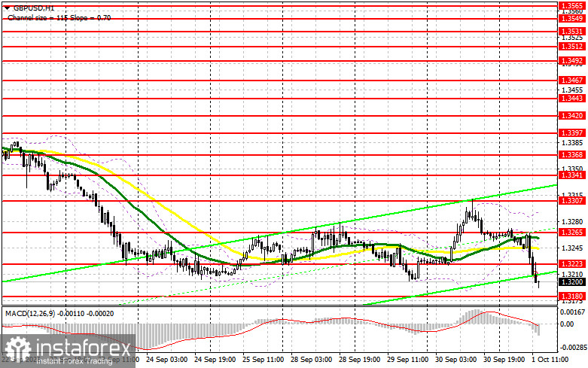Screen dimensions: 588x368
Task: Select the red 1.3549 price level label
Action: point(571,18)
